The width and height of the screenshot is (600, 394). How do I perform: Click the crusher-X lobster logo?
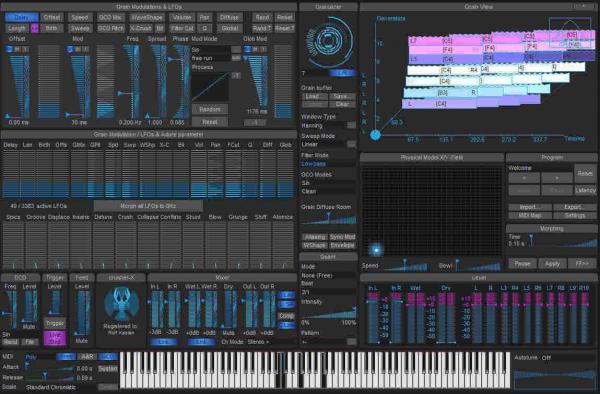121,304
